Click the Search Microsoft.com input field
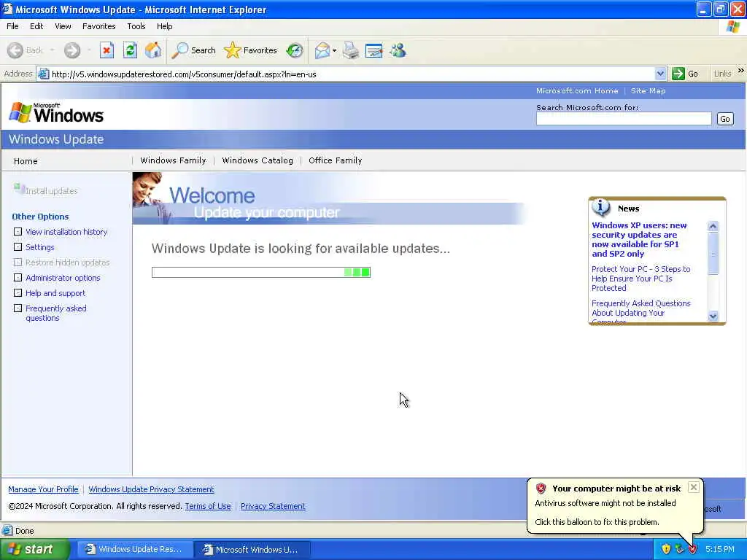This screenshot has width=747, height=560. (623, 119)
